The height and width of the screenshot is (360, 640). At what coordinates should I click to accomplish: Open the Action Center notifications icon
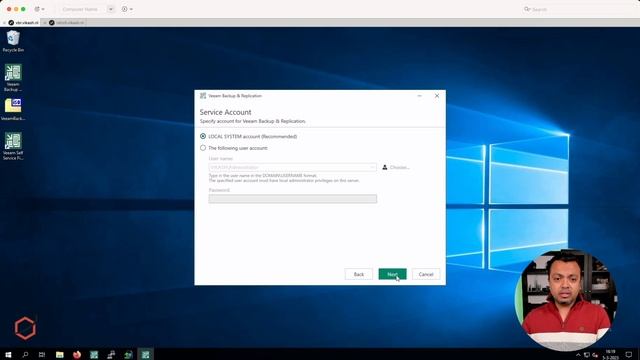click(x=629, y=354)
